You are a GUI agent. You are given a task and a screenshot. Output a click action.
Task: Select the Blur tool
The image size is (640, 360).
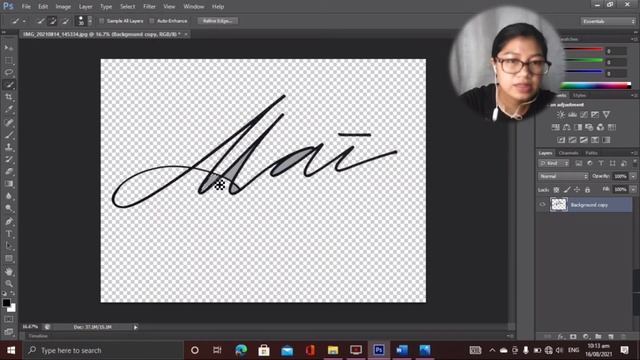(x=9, y=196)
